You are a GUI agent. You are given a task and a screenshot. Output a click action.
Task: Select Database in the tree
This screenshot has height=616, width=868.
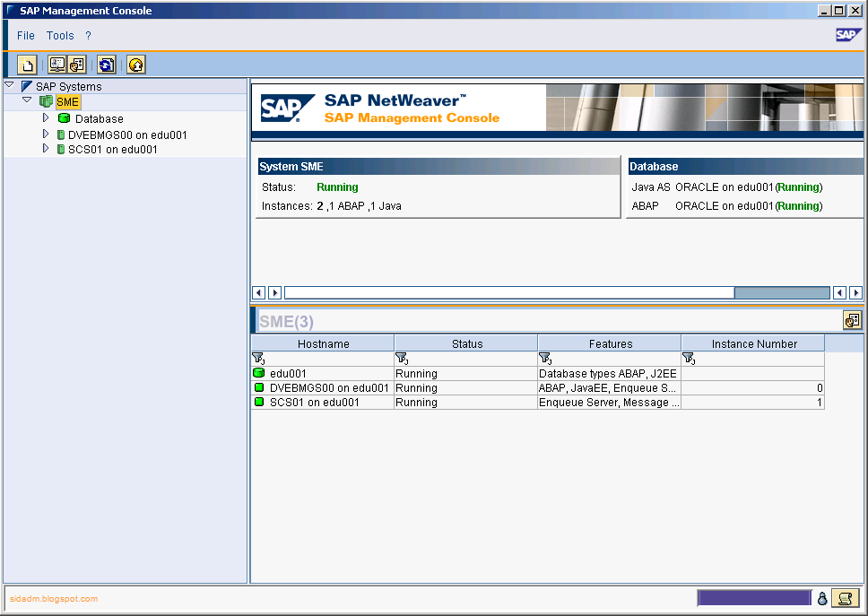[x=100, y=119]
